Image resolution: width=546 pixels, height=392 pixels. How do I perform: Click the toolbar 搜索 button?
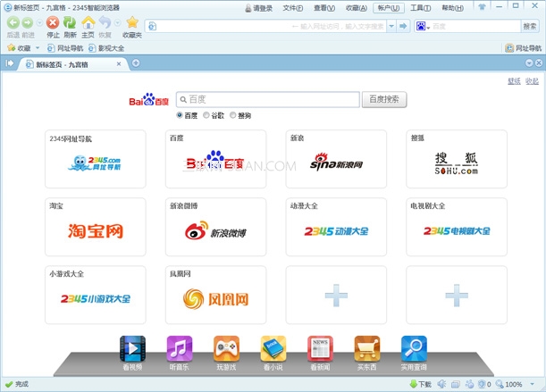(529, 26)
